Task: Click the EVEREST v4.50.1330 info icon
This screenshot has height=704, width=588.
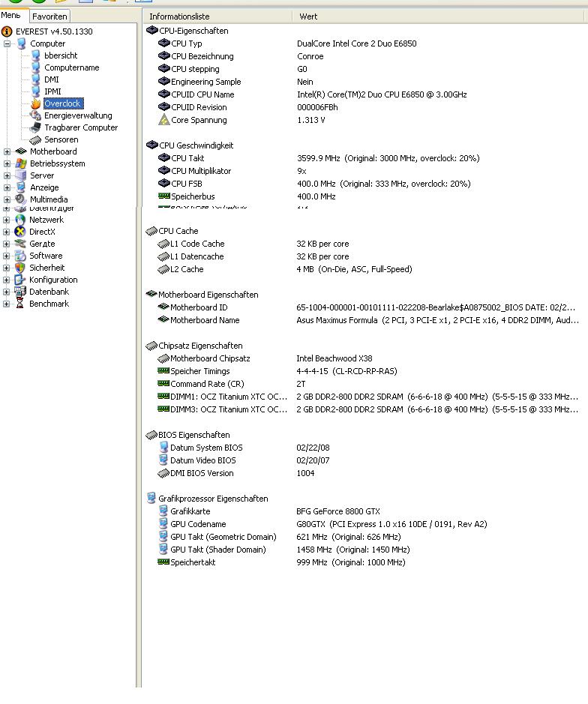Action: [x=7, y=31]
